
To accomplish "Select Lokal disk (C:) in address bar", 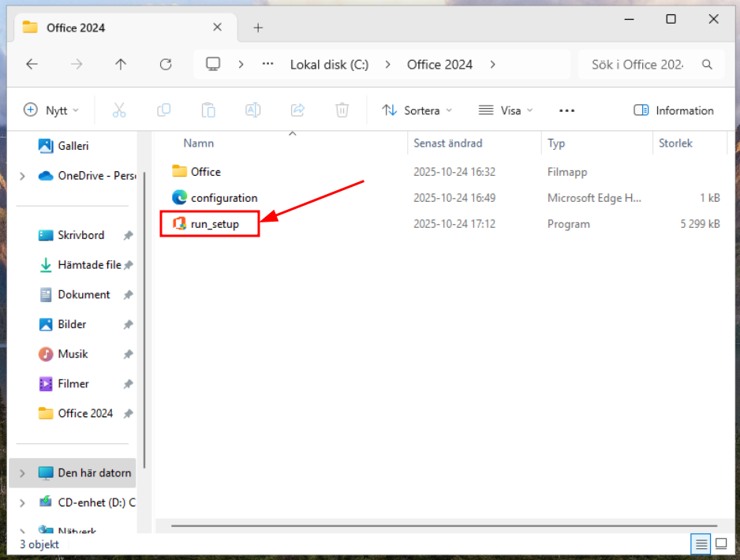I will (329, 65).
